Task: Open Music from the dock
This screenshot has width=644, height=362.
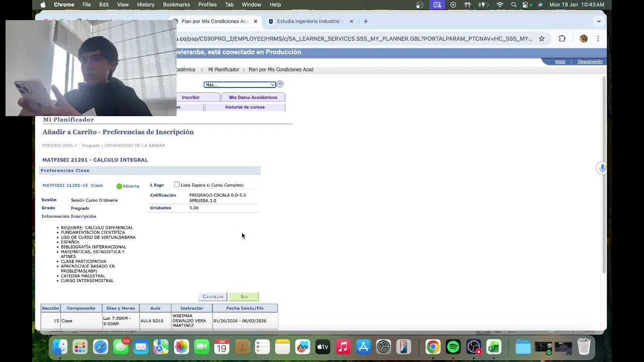Action: (343, 347)
